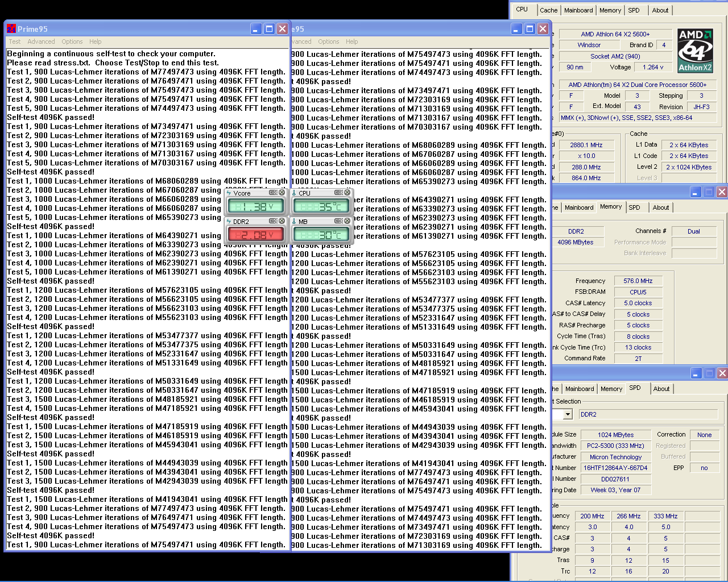Open the Help menu in the left Prime95 window
Viewport: 728px width, 582px height.
point(96,41)
